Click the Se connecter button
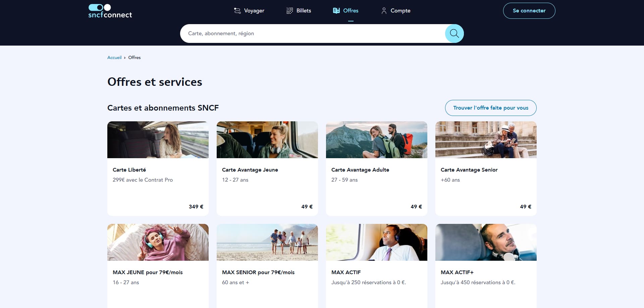This screenshot has width=644, height=308. pyautogui.click(x=529, y=11)
